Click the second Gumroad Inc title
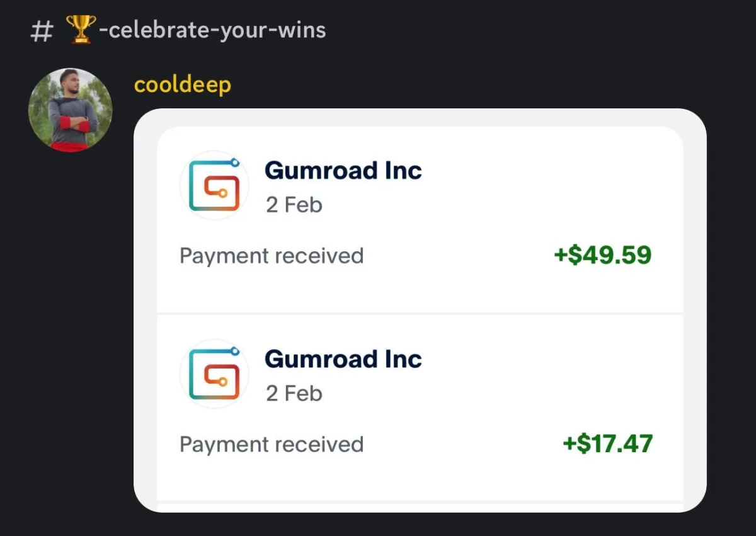 pyautogui.click(x=343, y=359)
